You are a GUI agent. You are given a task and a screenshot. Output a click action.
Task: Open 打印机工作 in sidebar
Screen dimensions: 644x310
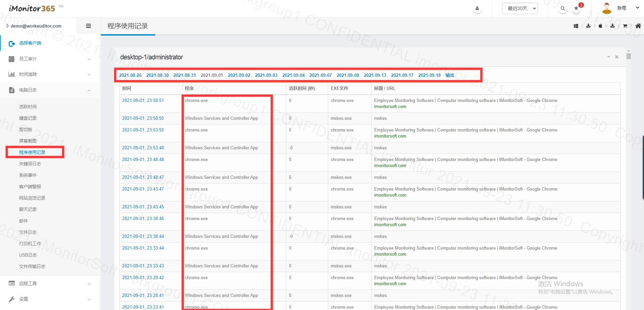pyautogui.click(x=30, y=244)
